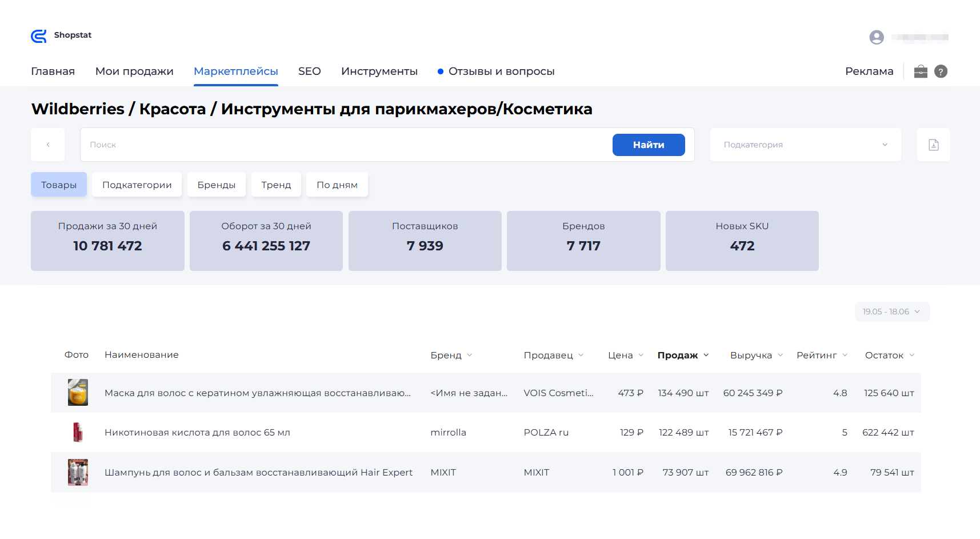Open the Hair Expert shampoo thumbnail
The image size is (980, 539).
78,472
